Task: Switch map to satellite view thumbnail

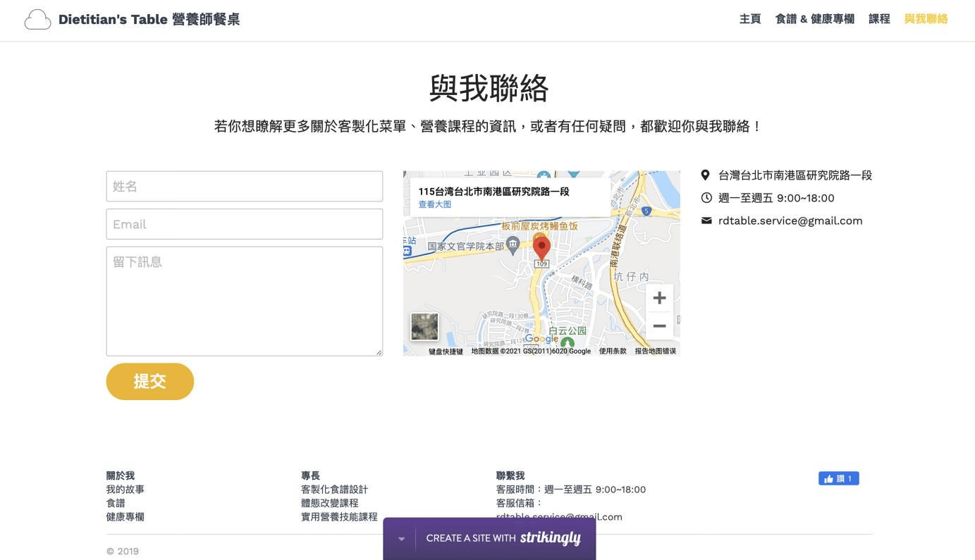Action: click(x=424, y=327)
